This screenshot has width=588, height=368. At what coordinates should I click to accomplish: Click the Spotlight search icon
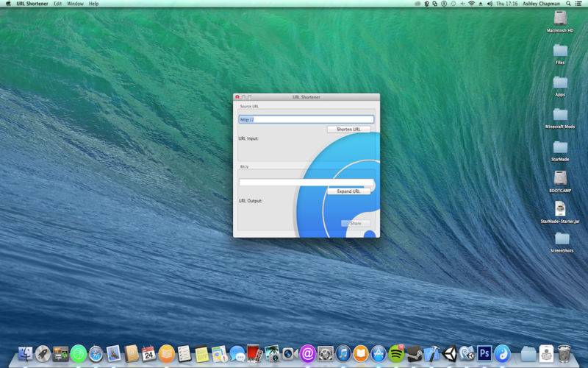pos(568,4)
